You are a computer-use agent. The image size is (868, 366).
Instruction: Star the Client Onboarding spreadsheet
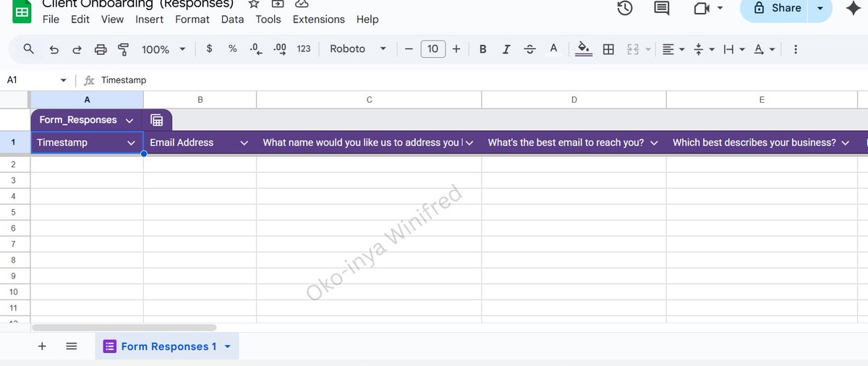(x=254, y=4)
